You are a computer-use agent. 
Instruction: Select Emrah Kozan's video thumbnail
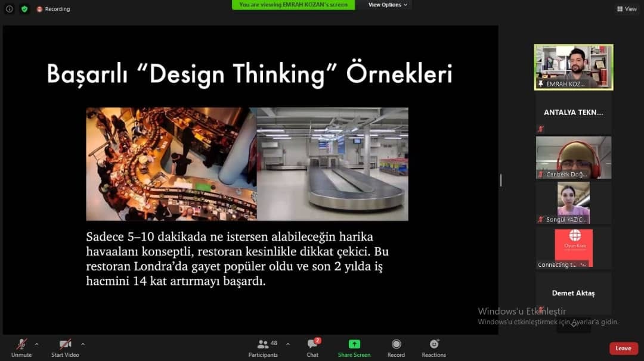click(573, 67)
